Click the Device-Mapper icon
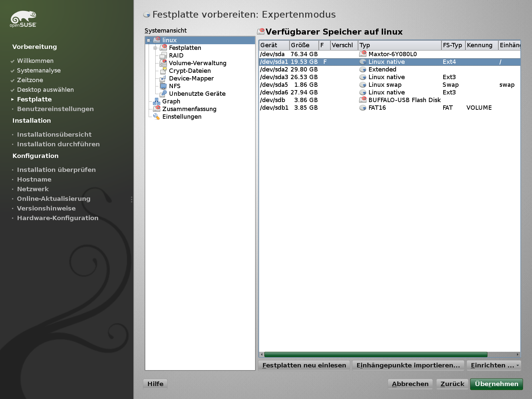 (x=163, y=78)
